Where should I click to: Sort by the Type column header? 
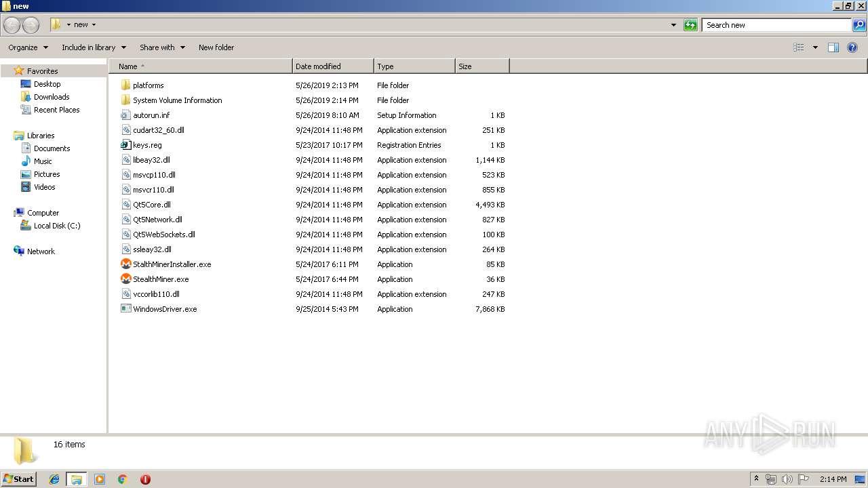click(414, 66)
